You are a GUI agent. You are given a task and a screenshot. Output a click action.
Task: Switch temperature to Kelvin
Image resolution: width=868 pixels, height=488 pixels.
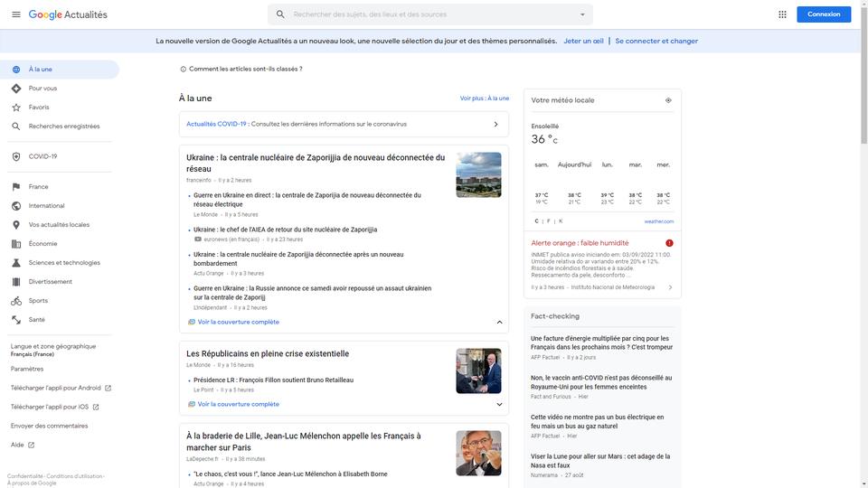pos(561,221)
